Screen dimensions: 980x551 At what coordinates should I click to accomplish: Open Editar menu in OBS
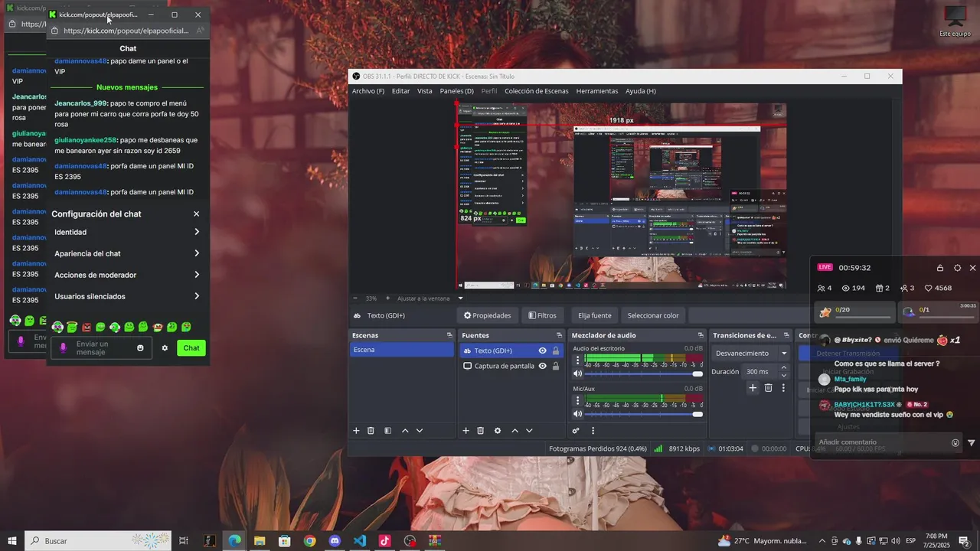[x=400, y=91]
